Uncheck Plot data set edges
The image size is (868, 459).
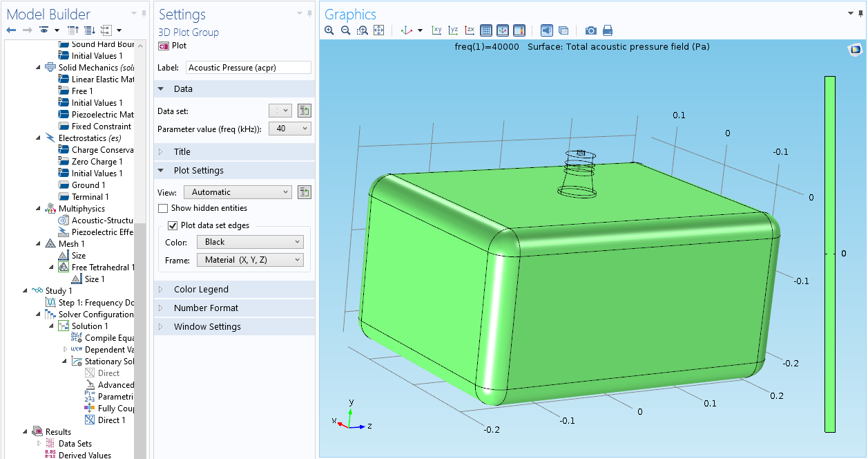173,225
